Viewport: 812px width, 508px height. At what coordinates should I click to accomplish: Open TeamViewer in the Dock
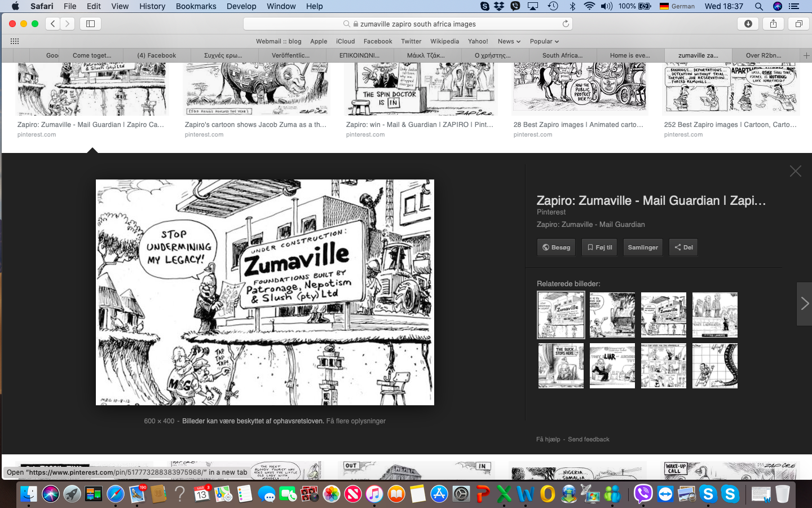(x=665, y=494)
